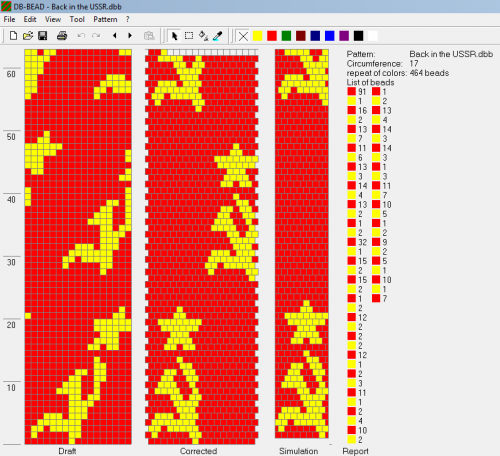
Task: Shift the pattern right with the black arrow
Action: [x=130, y=35]
